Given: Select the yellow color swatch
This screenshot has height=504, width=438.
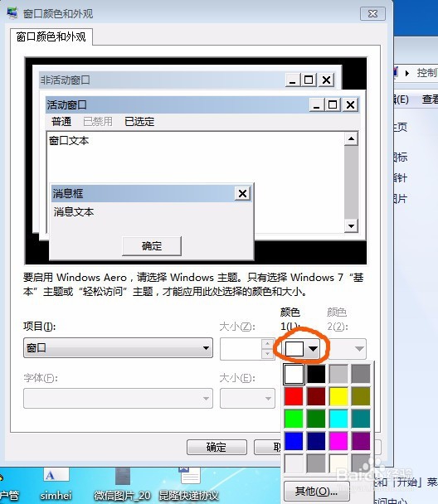Looking at the screenshot, I should pyautogui.click(x=338, y=396).
